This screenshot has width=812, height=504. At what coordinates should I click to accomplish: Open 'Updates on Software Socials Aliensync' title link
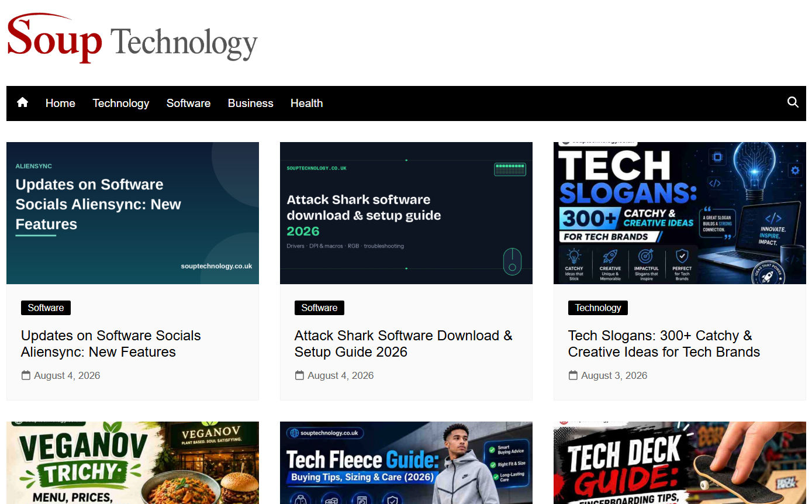tap(111, 344)
